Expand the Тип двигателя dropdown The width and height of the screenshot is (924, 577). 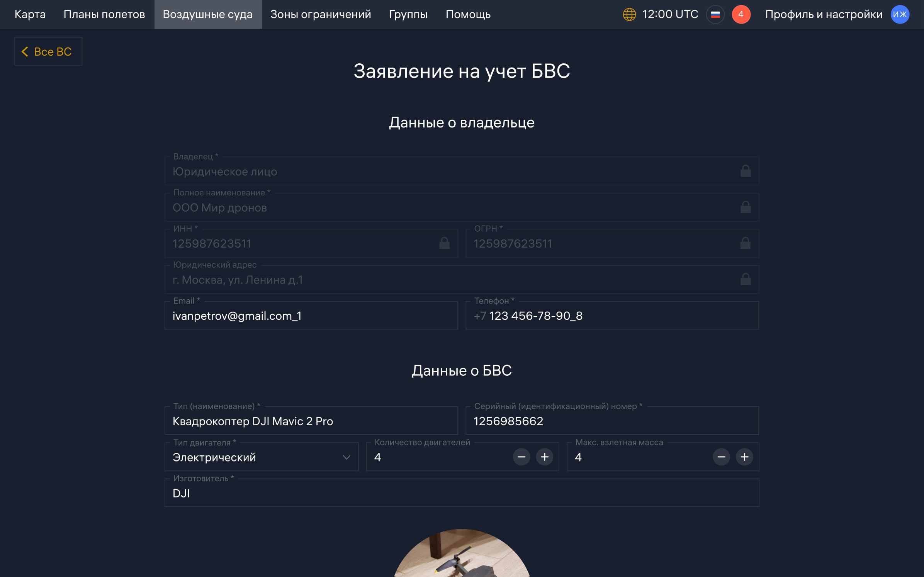pyautogui.click(x=262, y=457)
